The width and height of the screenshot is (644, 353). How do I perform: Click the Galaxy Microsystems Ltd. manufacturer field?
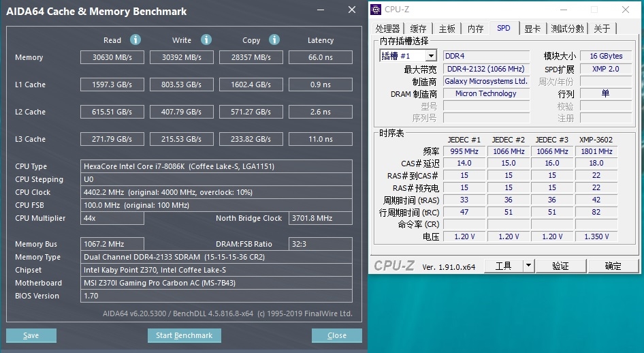point(486,81)
